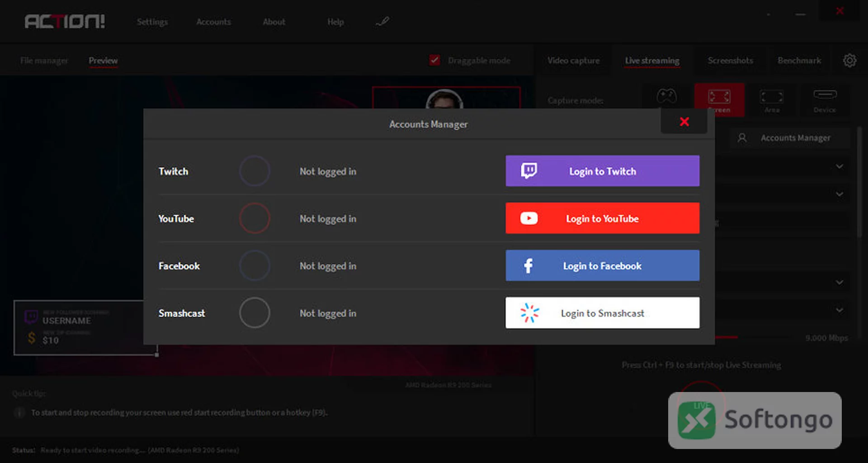Open general settings gear icon

point(849,60)
